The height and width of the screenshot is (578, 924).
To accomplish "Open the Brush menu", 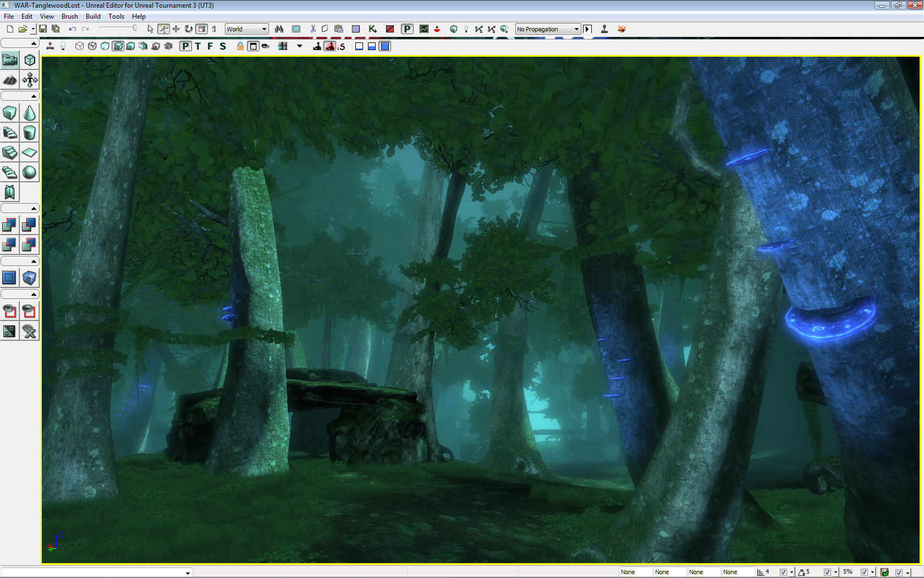I will [x=70, y=17].
